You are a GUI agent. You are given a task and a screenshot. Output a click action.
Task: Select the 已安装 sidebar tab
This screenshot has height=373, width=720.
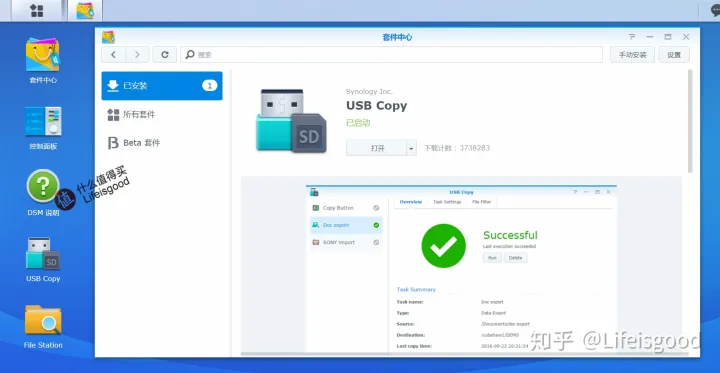point(162,86)
